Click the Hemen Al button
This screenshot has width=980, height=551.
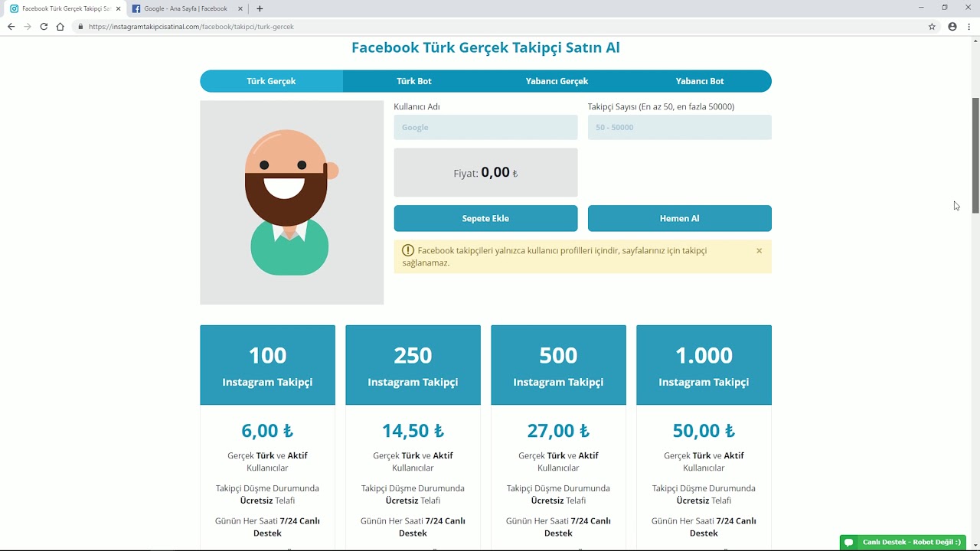(680, 218)
